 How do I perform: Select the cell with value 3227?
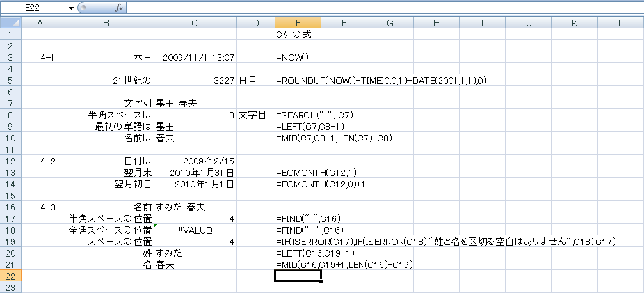[x=195, y=81]
